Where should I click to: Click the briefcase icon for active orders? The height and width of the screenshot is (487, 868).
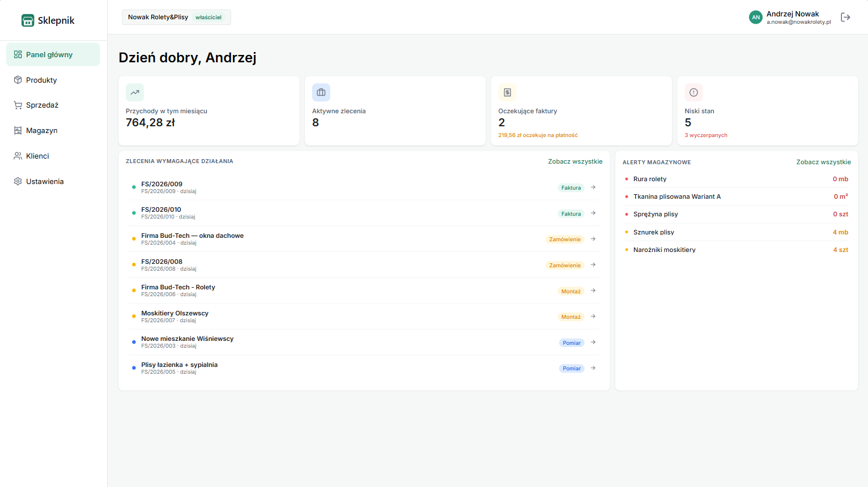[x=321, y=92]
